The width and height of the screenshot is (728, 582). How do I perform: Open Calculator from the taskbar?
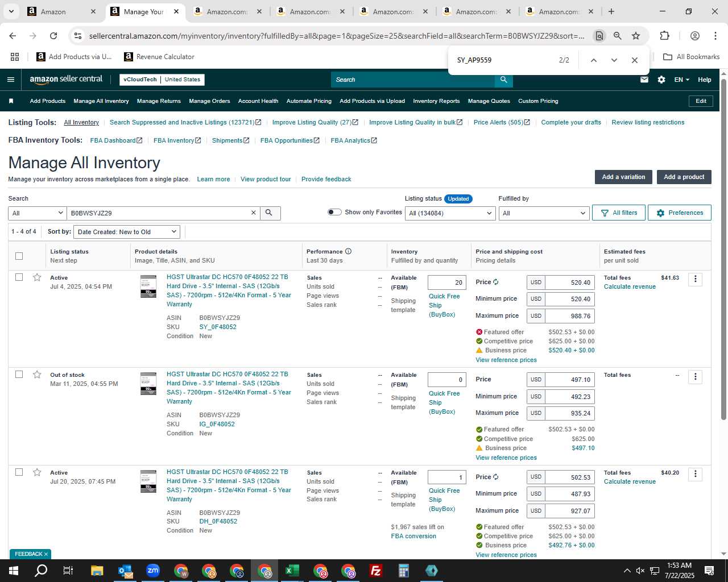[x=404, y=571]
